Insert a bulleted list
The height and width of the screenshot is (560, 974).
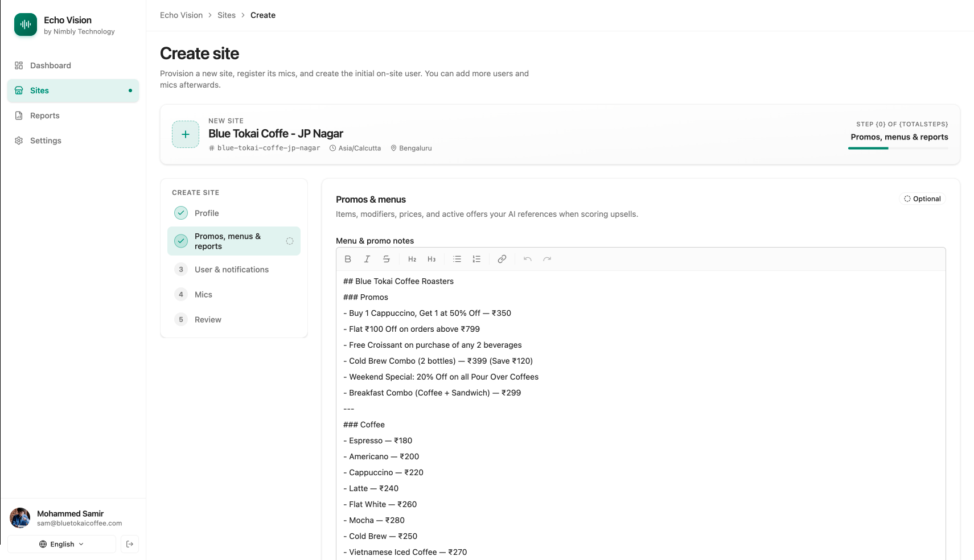tap(457, 259)
